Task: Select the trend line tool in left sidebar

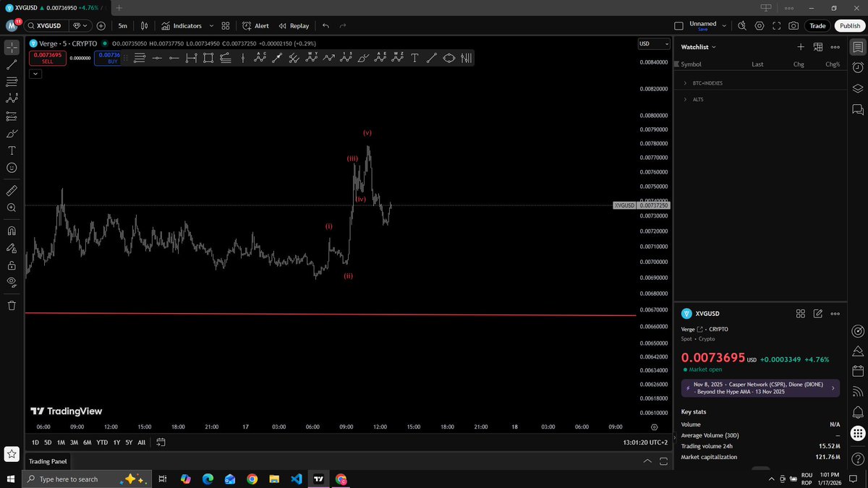Action: [x=12, y=64]
